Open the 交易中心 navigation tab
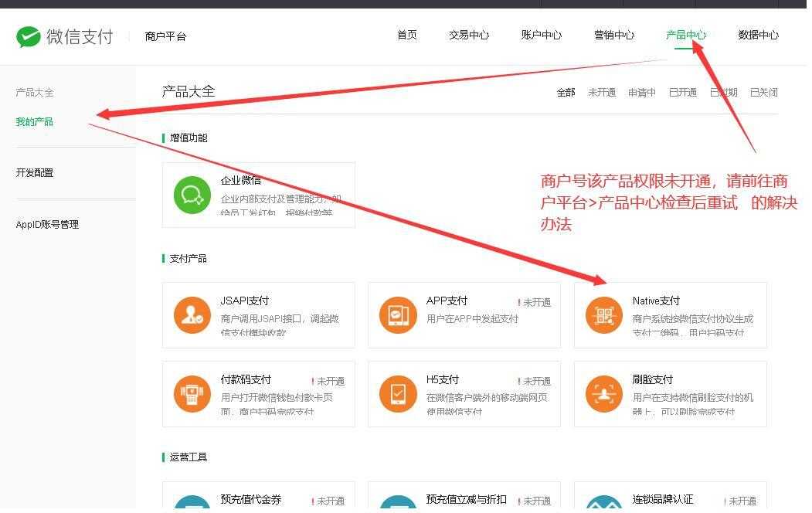Screen dimensions: 812x513 tap(469, 36)
